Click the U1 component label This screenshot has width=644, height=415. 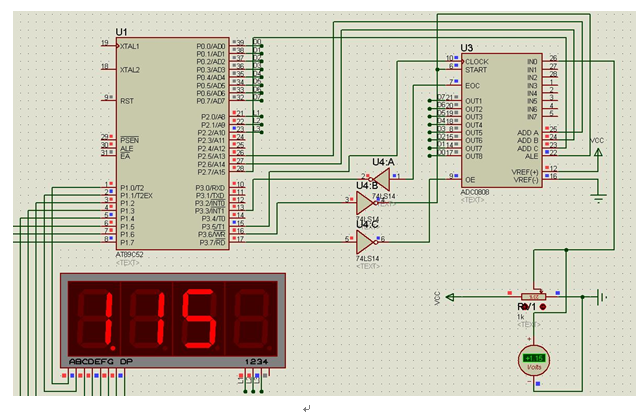(x=122, y=32)
